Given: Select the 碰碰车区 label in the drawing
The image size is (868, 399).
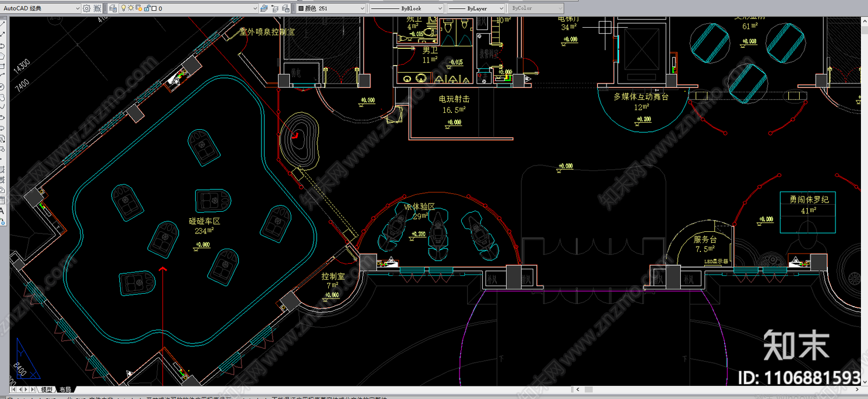Looking at the screenshot, I should [x=205, y=221].
